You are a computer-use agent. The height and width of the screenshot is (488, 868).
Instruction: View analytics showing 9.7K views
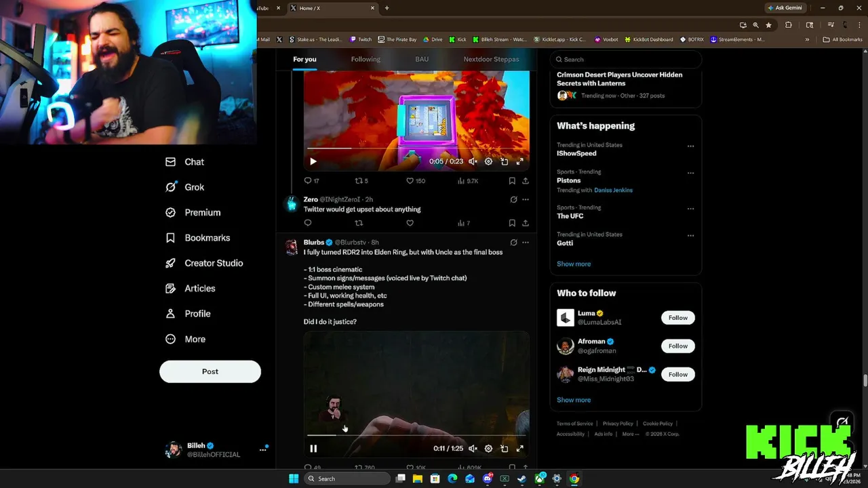[x=468, y=181]
